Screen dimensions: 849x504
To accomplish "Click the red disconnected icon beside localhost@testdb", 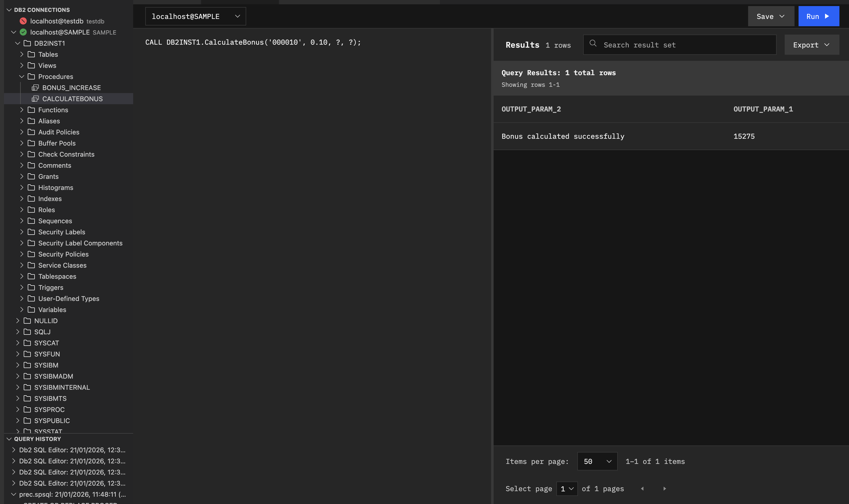I will pyautogui.click(x=23, y=21).
